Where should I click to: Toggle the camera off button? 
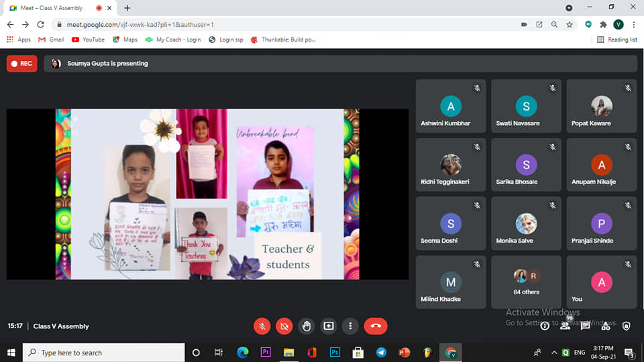284,326
